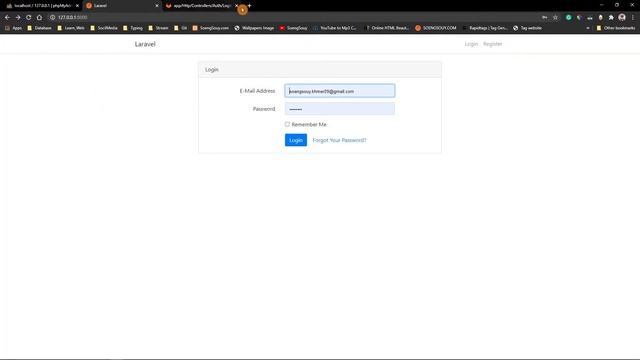This screenshot has width=640, height=360.
Task: Open the Forgot Your Password link
Action: click(x=339, y=140)
